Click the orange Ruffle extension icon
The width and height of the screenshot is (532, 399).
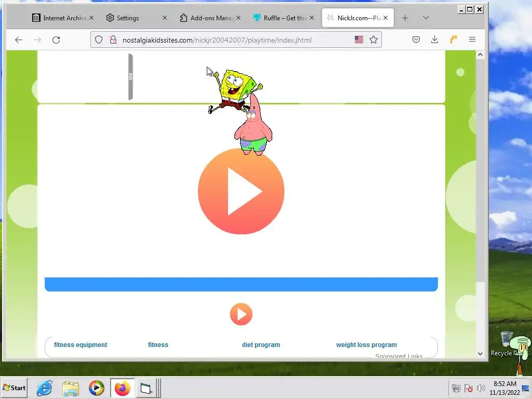453,39
